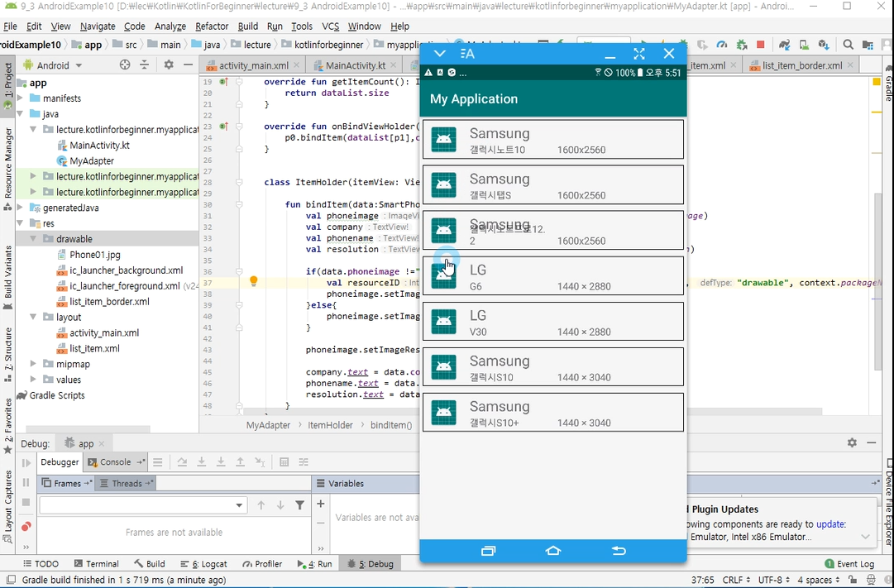Open the emulator toolbar chevron dropdown
The height and width of the screenshot is (588, 894).
click(439, 54)
